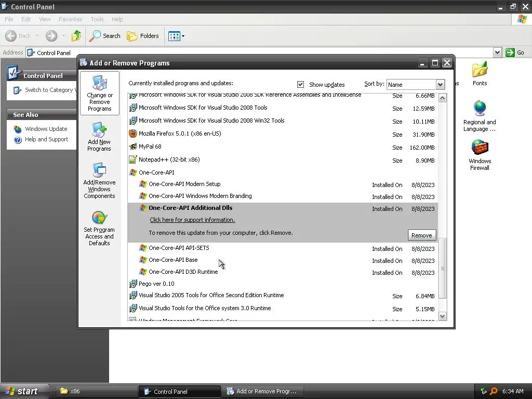This screenshot has height=399, width=532.
Task: Select One-Core-API Modern Setup entry
Action: 283,184
